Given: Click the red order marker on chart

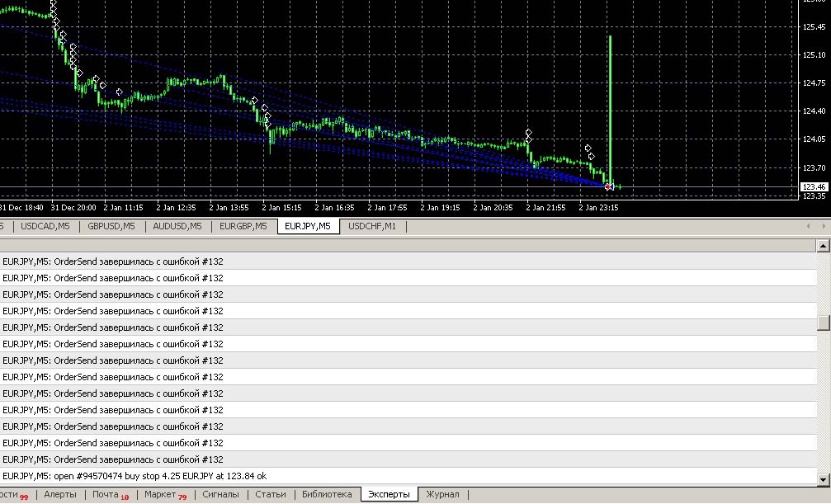Looking at the screenshot, I should [607, 186].
